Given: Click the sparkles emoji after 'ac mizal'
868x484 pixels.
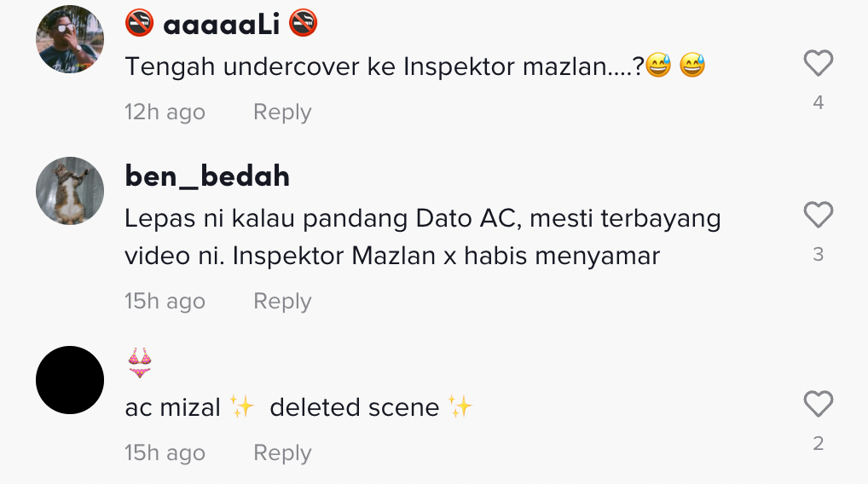Looking at the screenshot, I should point(242,408).
